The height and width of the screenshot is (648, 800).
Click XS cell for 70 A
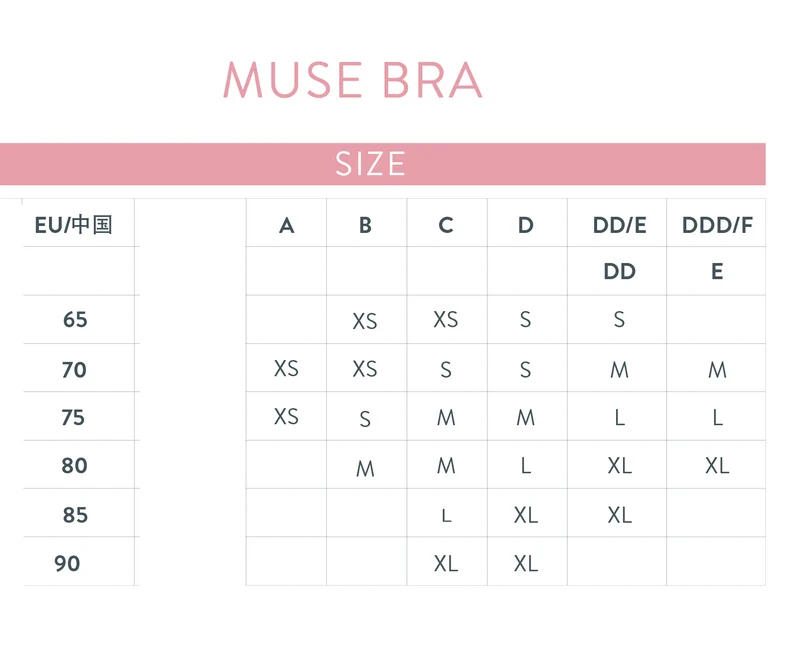[x=286, y=368]
